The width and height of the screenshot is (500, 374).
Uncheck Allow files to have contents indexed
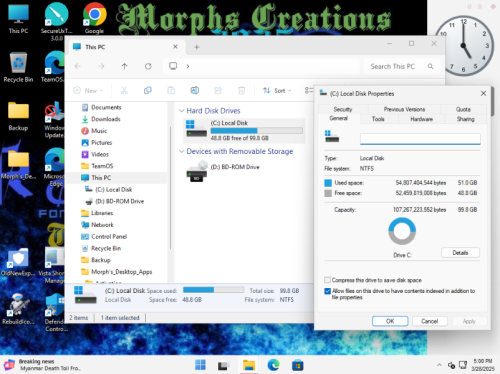[328, 291]
